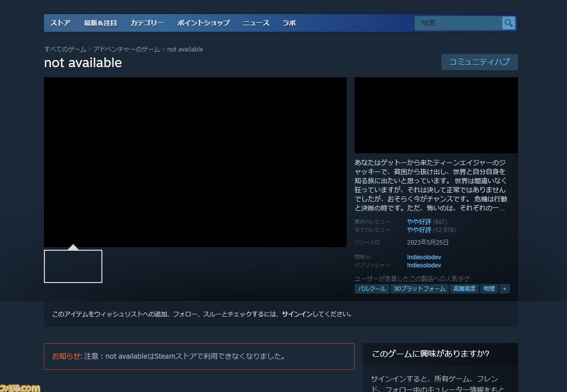Click the main black media viewer
Image resolution: width=567 pixels, height=392 pixels.
(195, 162)
